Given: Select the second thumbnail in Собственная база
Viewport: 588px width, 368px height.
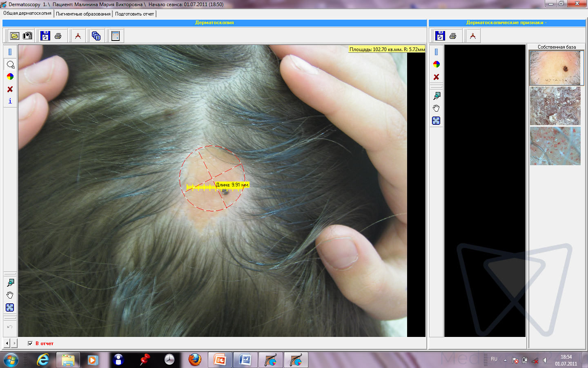Looking at the screenshot, I should click(x=555, y=106).
